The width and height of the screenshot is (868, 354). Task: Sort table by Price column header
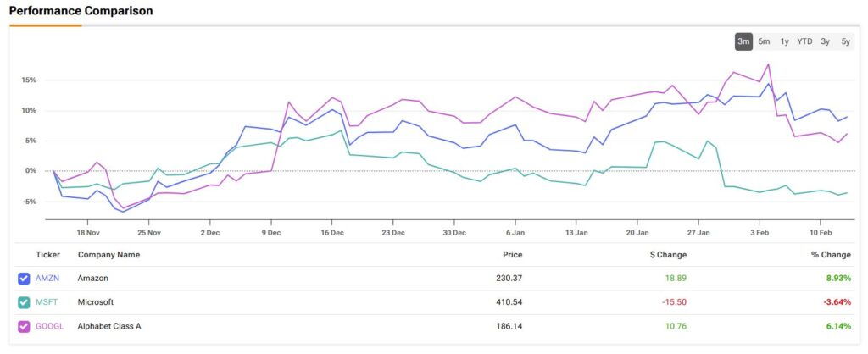(x=512, y=254)
